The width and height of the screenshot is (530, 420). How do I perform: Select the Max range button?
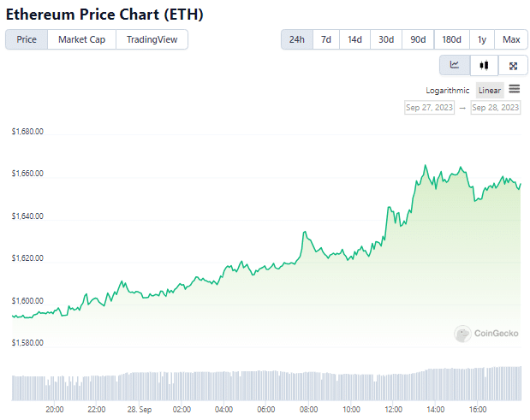tap(511, 40)
